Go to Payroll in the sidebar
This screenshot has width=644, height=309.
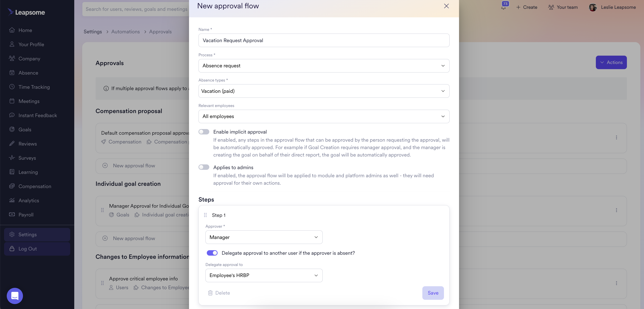26,215
